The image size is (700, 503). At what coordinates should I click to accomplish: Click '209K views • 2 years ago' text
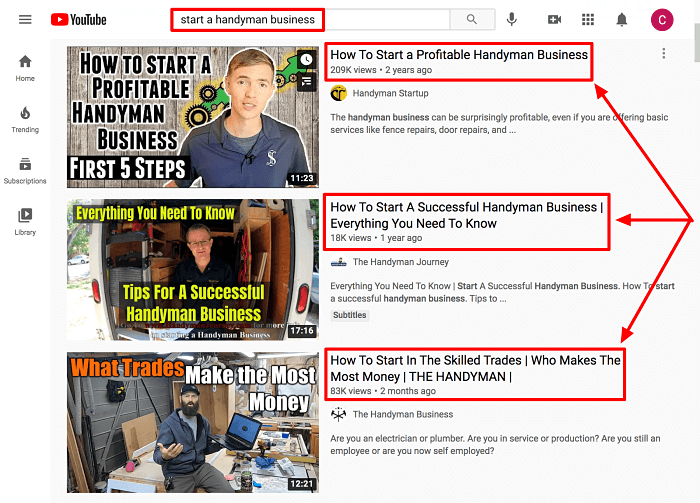pos(381,70)
